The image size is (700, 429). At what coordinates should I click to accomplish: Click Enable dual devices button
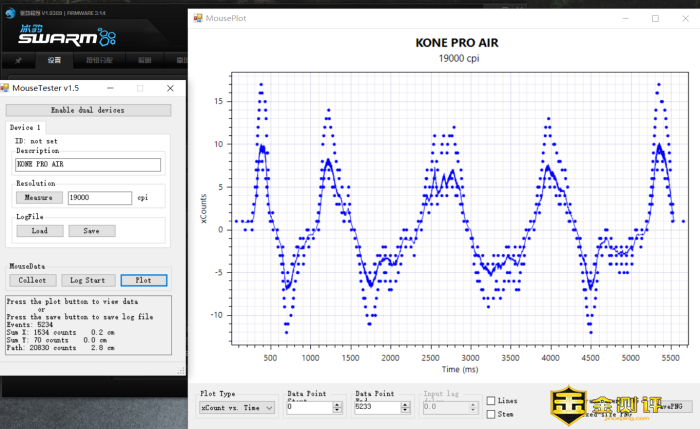pyautogui.click(x=88, y=110)
